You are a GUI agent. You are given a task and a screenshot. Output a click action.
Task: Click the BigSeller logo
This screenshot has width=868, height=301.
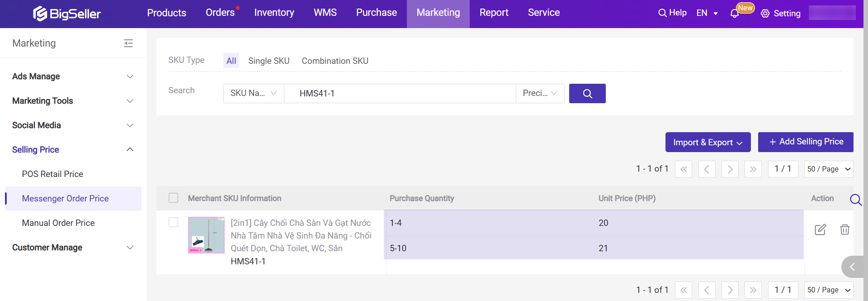[x=67, y=14]
